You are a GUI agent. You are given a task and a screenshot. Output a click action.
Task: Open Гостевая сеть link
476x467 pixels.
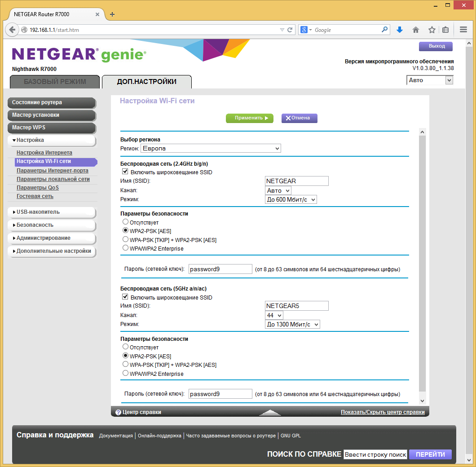pyautogui.click(x=35, y=197)
